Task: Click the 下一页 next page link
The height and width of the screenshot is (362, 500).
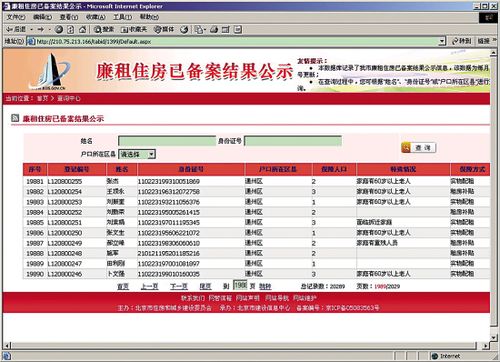Action: coord(179,286)
